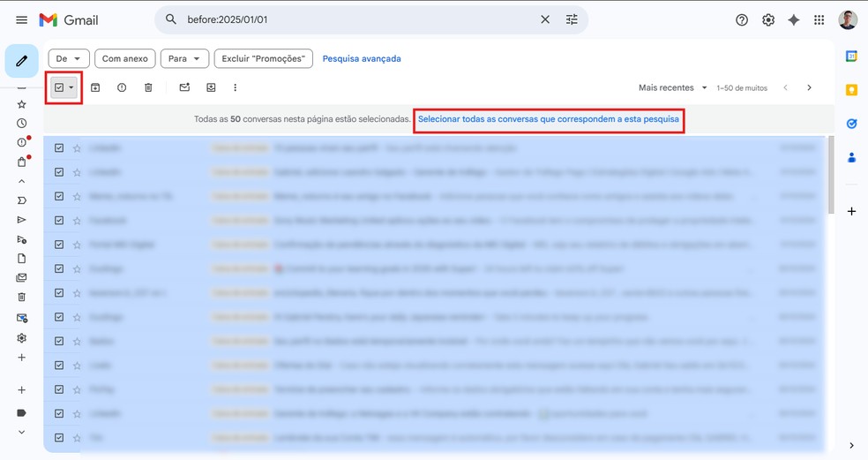Open Starred folder in sidebar
Viewport: 868px width, 460px height.
pos(21,104)
